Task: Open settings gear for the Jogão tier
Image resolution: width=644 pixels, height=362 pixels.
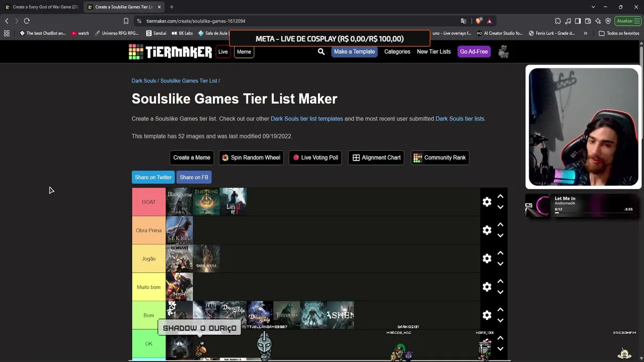Action: pos(487,258)
